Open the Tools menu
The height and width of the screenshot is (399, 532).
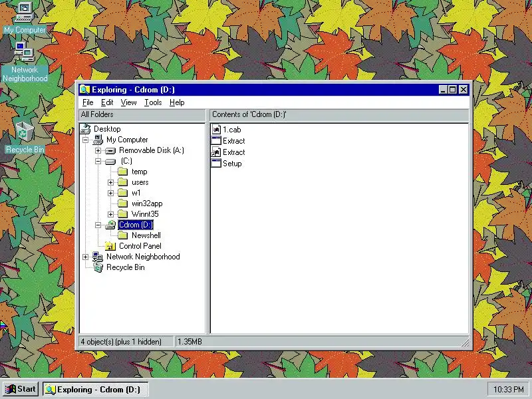coord(153,102)
